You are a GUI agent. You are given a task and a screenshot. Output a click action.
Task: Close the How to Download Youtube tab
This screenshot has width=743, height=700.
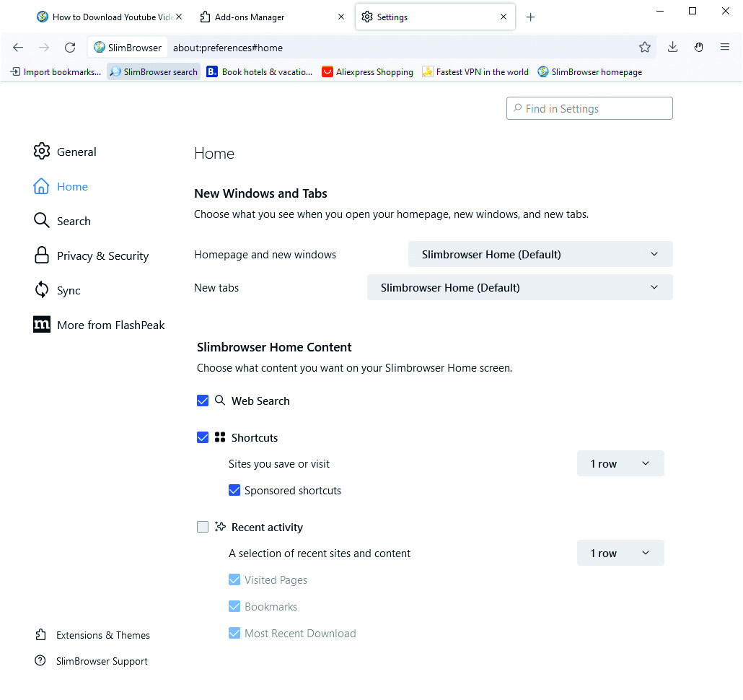point(179,17)
